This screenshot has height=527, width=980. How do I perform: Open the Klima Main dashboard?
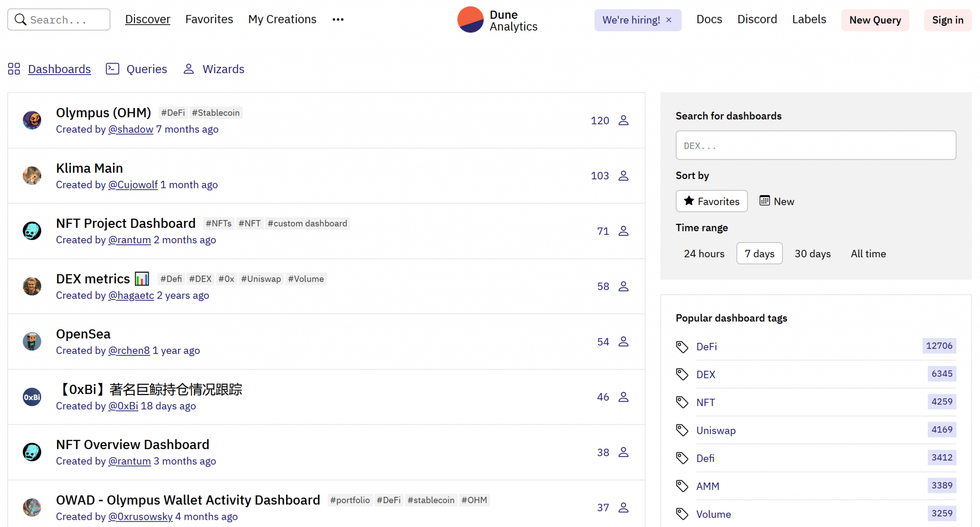pos(89,168)
